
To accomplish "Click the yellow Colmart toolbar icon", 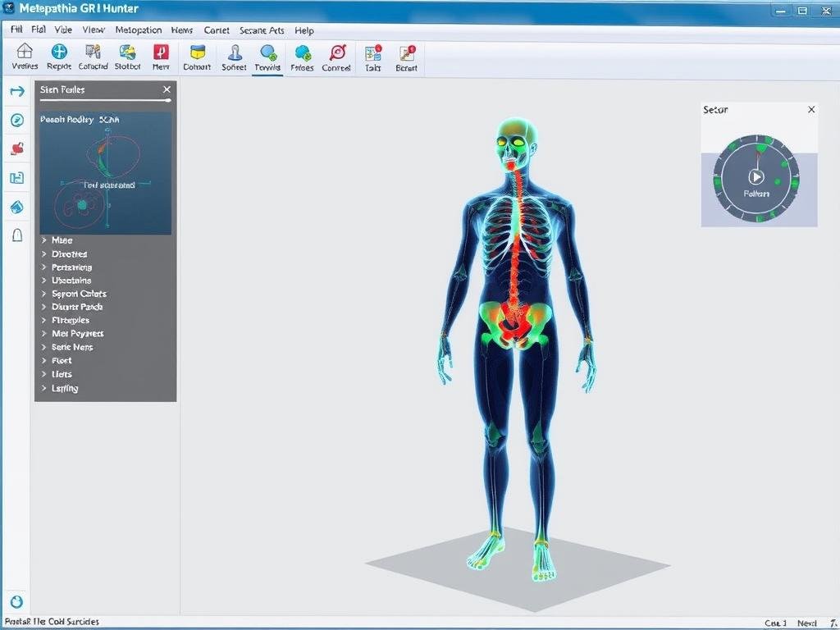I will click(197, 53).
